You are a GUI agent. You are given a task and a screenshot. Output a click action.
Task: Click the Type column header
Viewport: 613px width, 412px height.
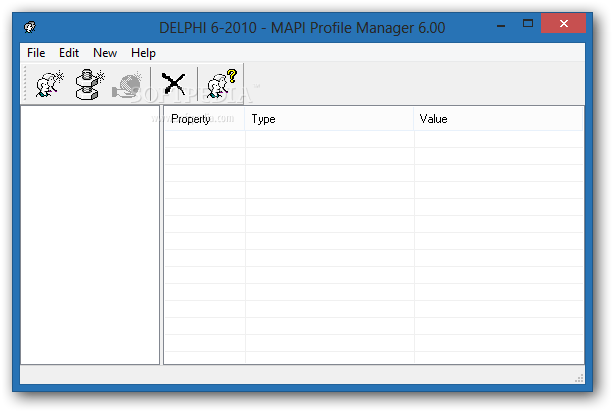click(329, 119)
